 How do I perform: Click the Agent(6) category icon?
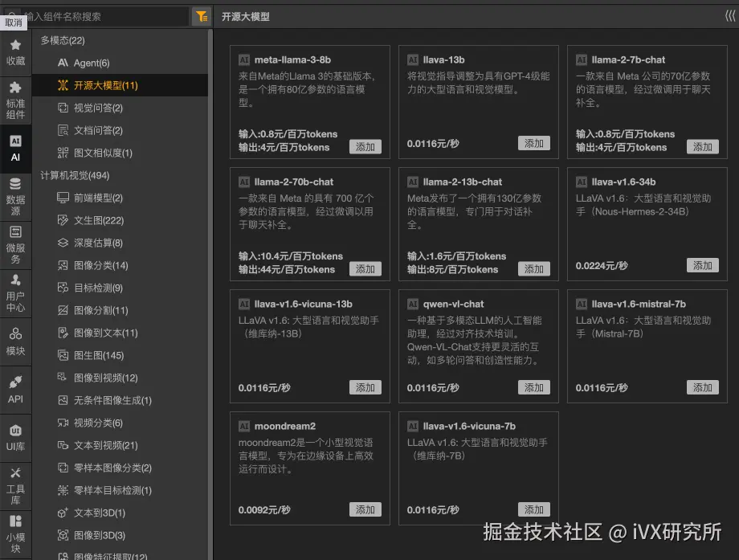[x=63, y=63]
